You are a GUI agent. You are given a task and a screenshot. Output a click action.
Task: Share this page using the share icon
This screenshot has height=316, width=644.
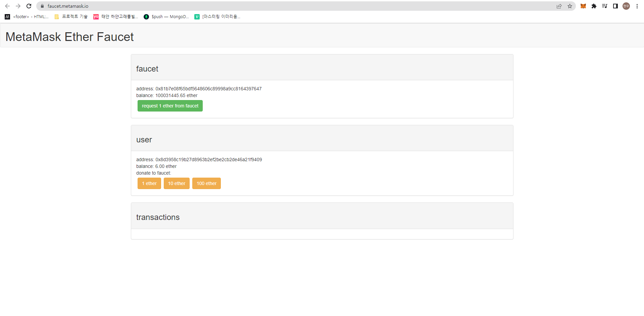pos(559,6)
